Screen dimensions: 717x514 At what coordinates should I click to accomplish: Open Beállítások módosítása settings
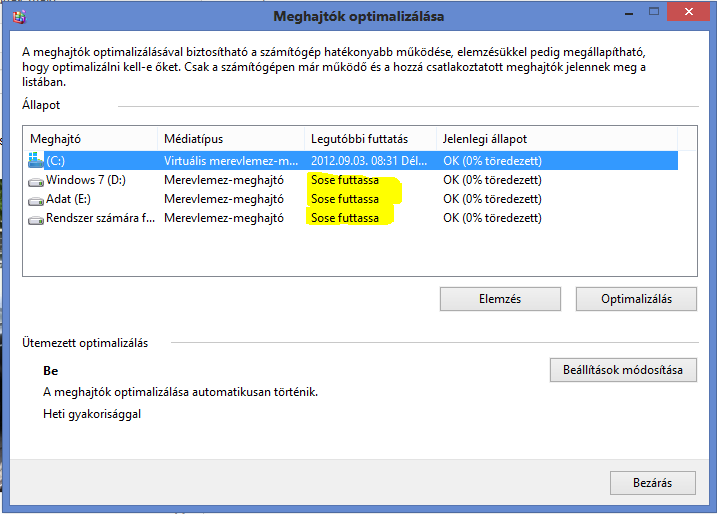[623, 370]
